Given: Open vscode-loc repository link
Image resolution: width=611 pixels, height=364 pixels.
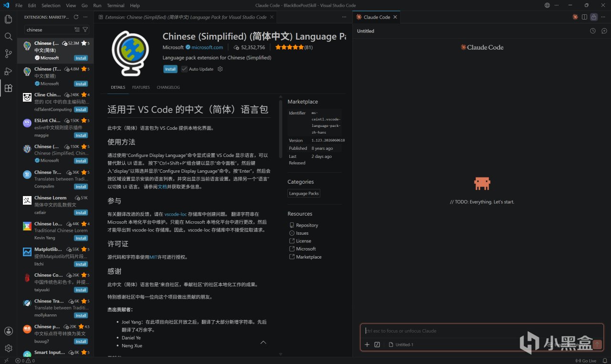Looking at the screenshot, I should pyautogui.click(x=176, y=214).
